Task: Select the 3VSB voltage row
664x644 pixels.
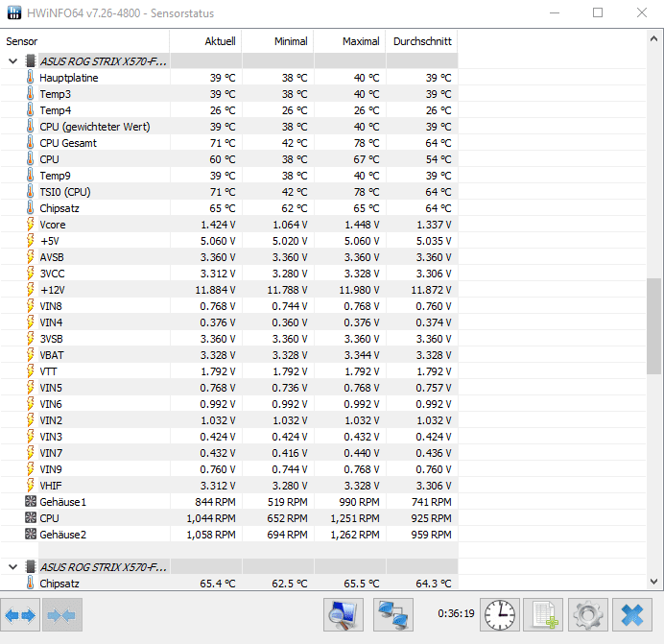Action: [x=228, y=339]
